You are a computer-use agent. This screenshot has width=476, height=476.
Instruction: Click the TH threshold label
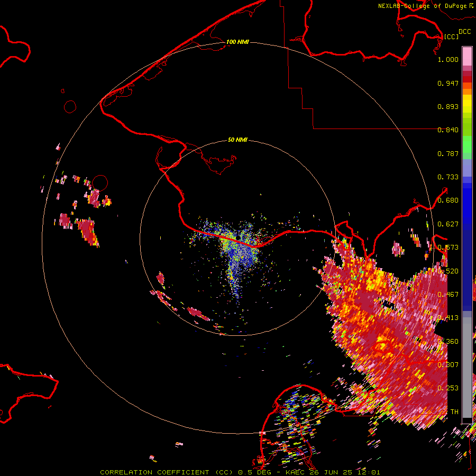(x=454, y=412)
